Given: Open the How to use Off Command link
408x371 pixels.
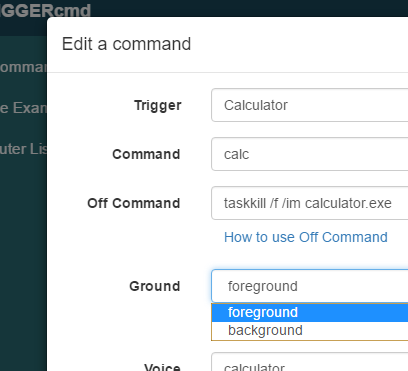Looking at the screenshot, I should (x=306, y=237).
